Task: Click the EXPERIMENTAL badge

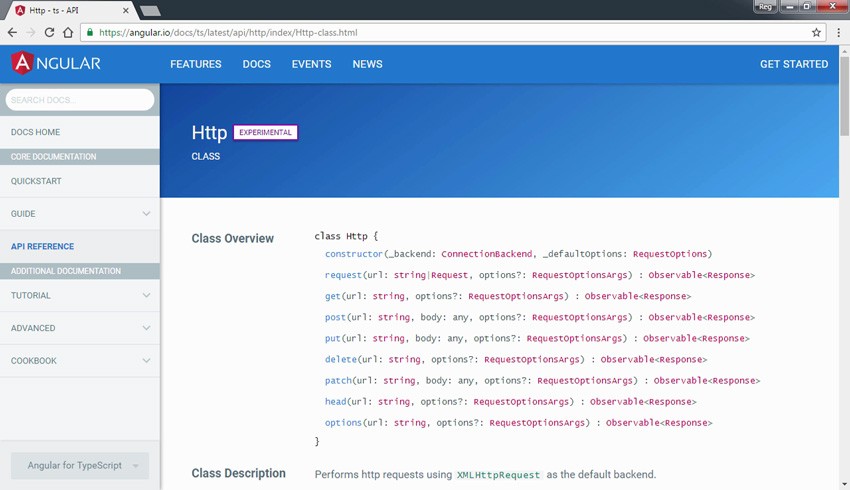Action: click(x=265, y=132)
